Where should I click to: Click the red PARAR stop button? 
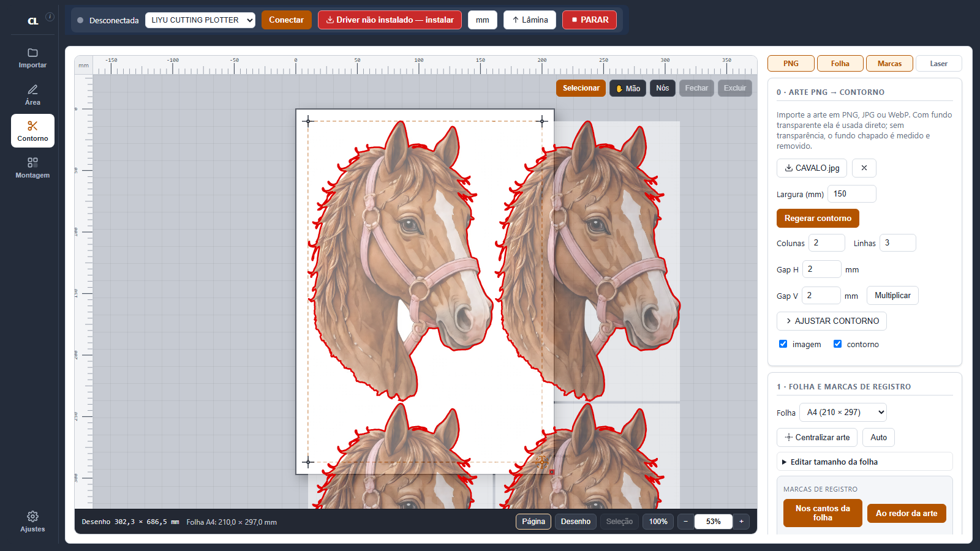coord(589,20)
